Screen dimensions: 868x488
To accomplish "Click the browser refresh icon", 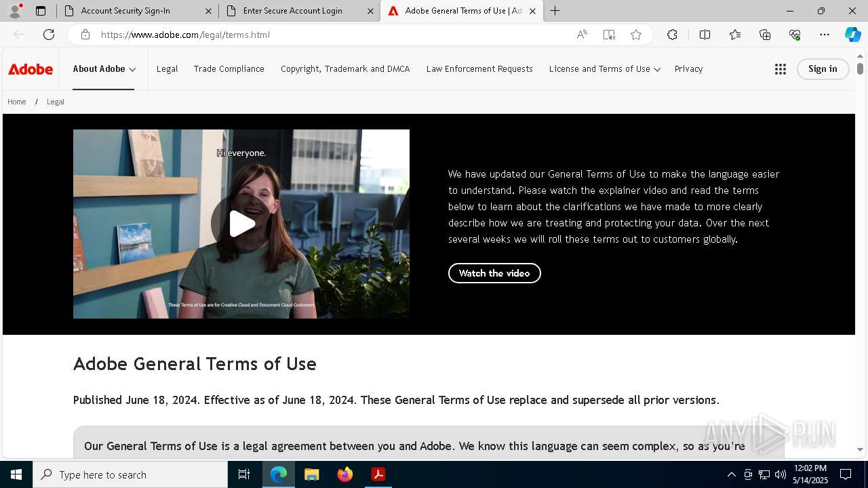I will tap(49, 35).
